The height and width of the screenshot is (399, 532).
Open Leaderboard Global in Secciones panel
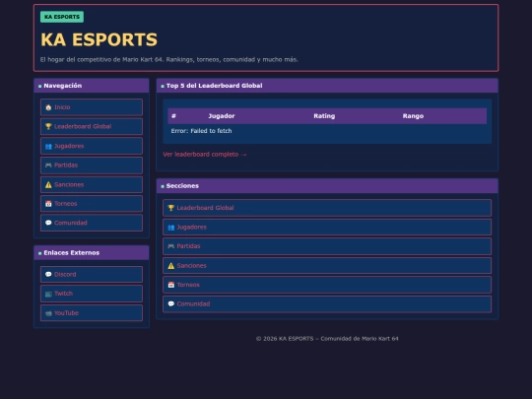(327, 208)
